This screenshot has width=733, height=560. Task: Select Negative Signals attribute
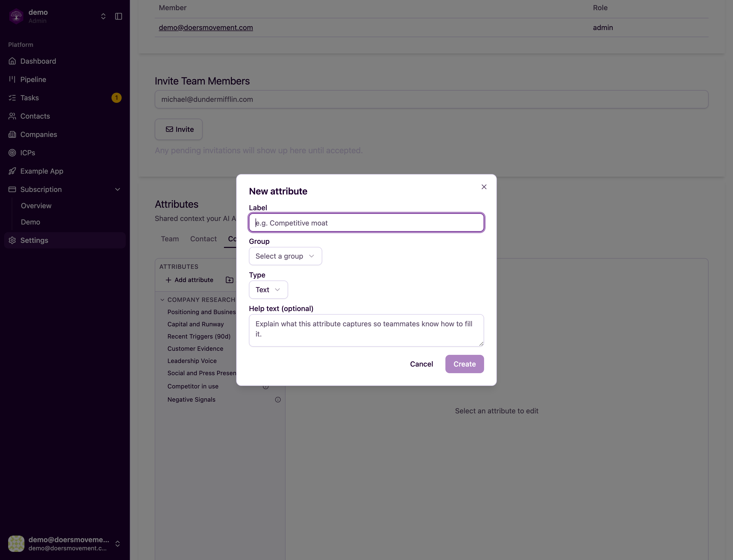pos(191,400)
